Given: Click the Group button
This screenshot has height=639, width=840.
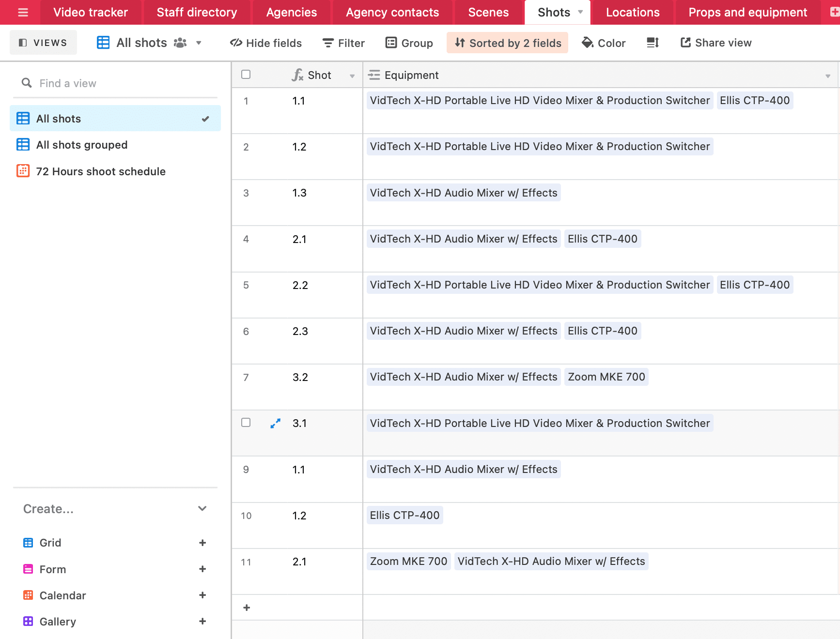Looking at the screenshot, I should click(409, 43).
